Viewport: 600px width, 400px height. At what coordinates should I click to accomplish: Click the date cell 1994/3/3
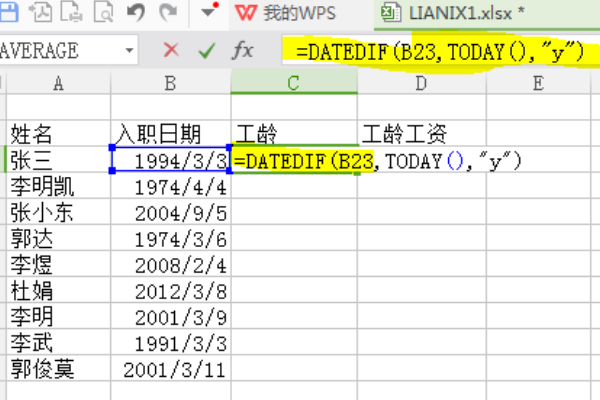171,160
